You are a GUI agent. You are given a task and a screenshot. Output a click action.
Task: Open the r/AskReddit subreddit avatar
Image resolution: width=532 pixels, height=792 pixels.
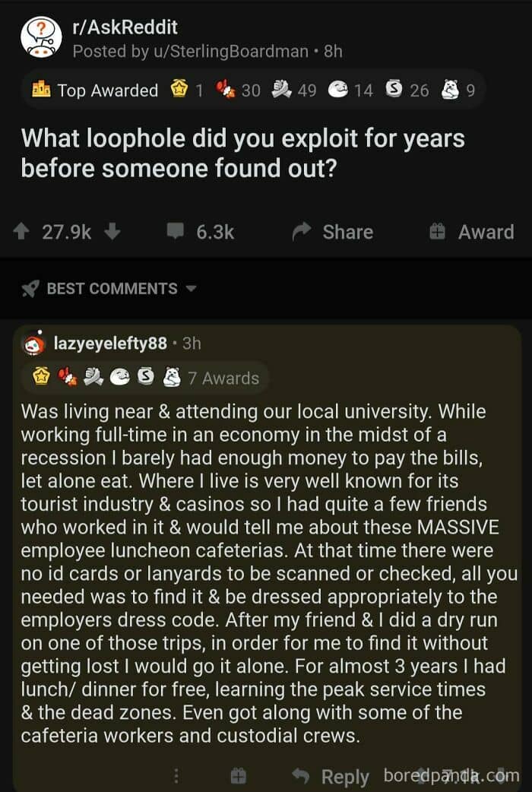pos(40,37)
